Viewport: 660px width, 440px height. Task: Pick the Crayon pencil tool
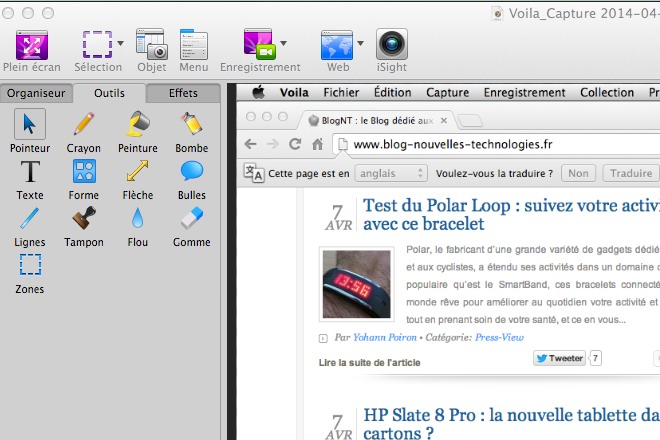(84, 124)
